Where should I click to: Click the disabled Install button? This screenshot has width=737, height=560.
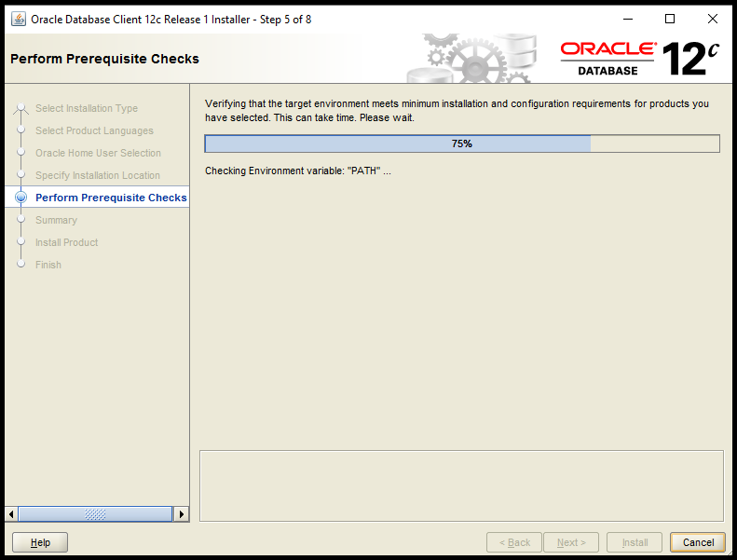click(635, 542)
